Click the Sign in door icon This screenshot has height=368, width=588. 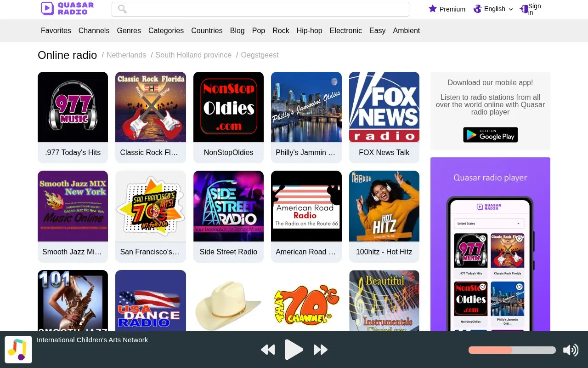click(523, 9)
